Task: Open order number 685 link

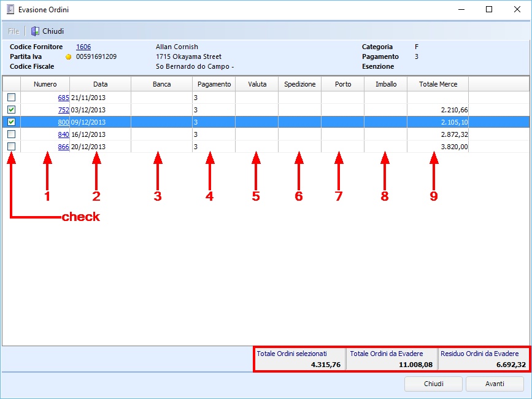Action: click(63, 98)
